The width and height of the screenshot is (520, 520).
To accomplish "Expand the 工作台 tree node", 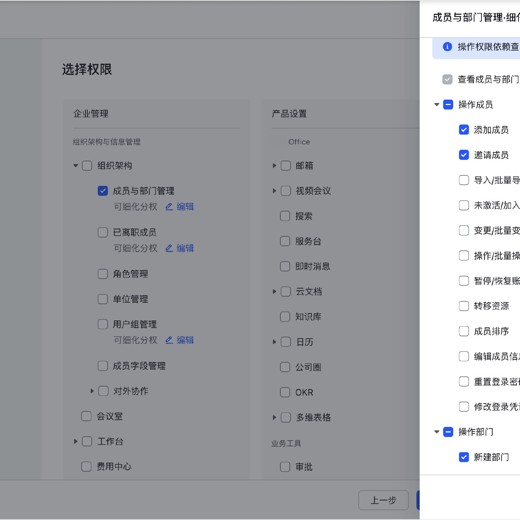I will point(76,441).
